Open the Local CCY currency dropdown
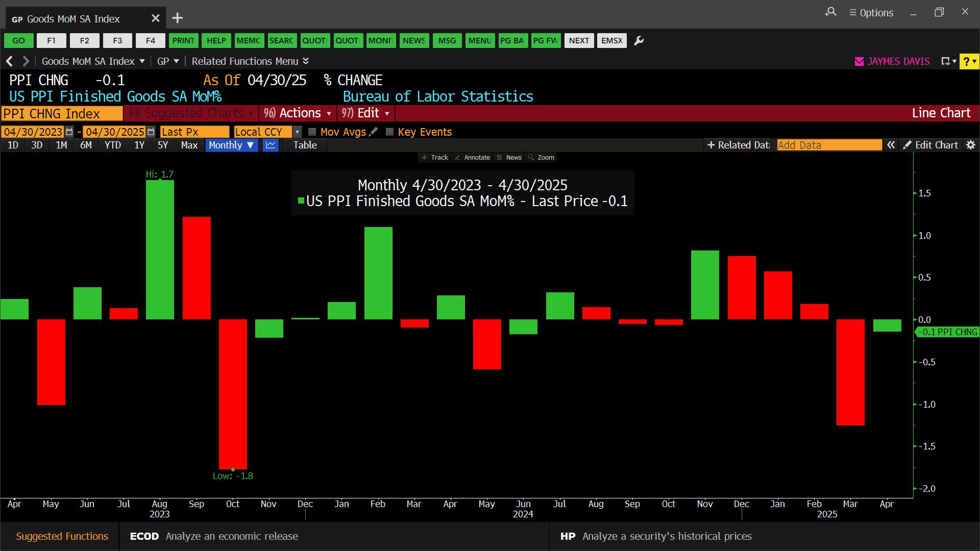 [x=297, y=132]
